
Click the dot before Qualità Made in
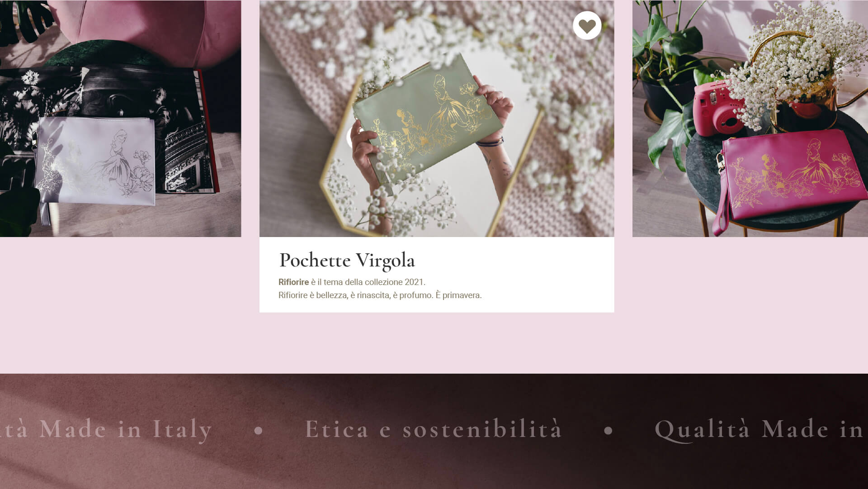pyautogui.click(x=609, y=431)
